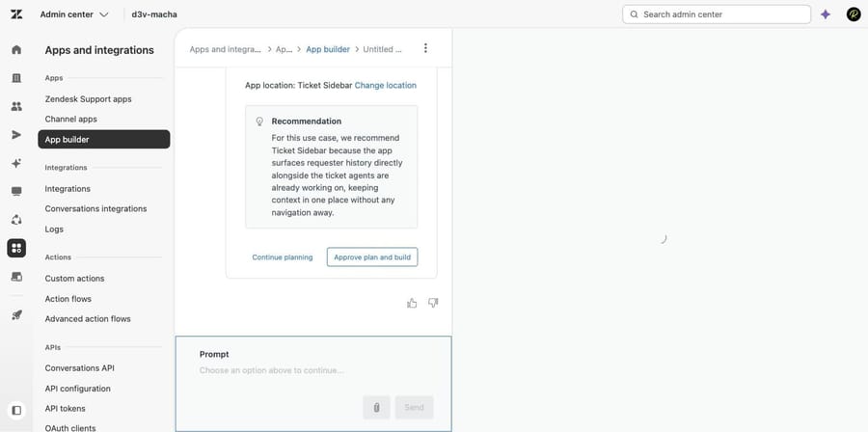868x432 pixels.
Task: Open Integrations page
Action: click(x=68, y=189)
